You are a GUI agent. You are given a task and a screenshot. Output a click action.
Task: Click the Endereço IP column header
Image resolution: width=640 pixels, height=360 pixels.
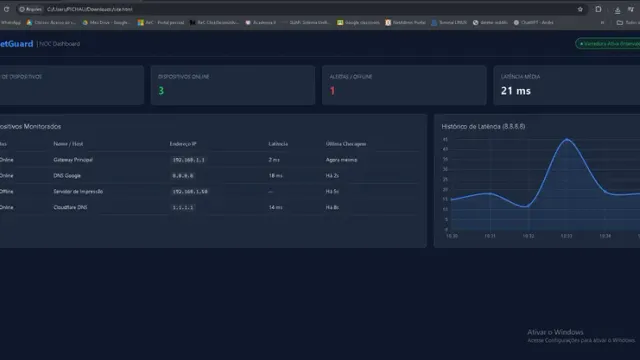183,144
